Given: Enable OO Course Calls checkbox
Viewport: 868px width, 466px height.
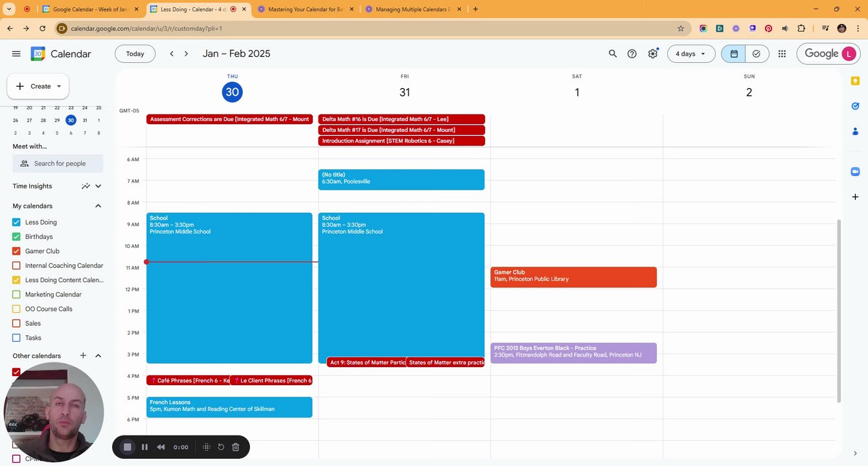Looking at the screenshot, I should [x=17, y=309].
